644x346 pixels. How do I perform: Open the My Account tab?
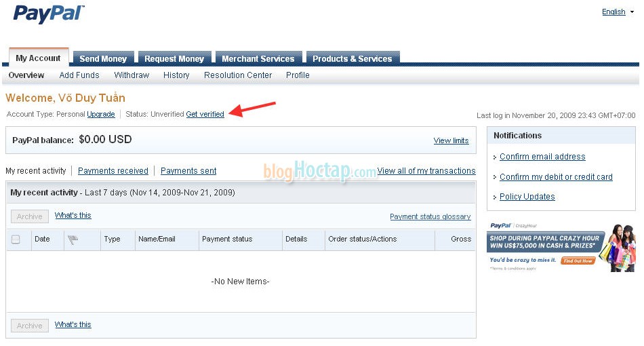coord(38,58)
